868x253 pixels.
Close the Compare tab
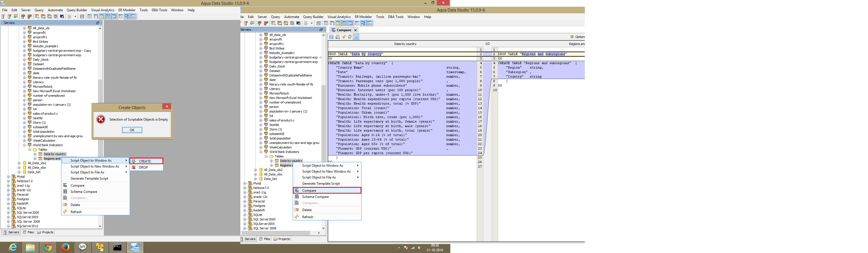[355, 30]
